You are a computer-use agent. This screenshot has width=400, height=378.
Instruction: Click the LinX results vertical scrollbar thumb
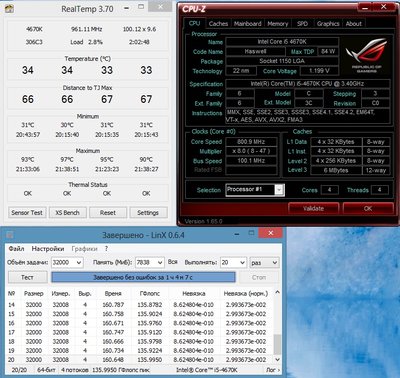277,345
